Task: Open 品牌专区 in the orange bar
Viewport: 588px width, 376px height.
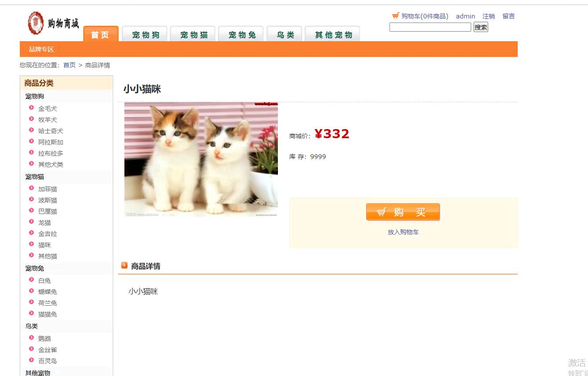Action: [x=41, y=49]
